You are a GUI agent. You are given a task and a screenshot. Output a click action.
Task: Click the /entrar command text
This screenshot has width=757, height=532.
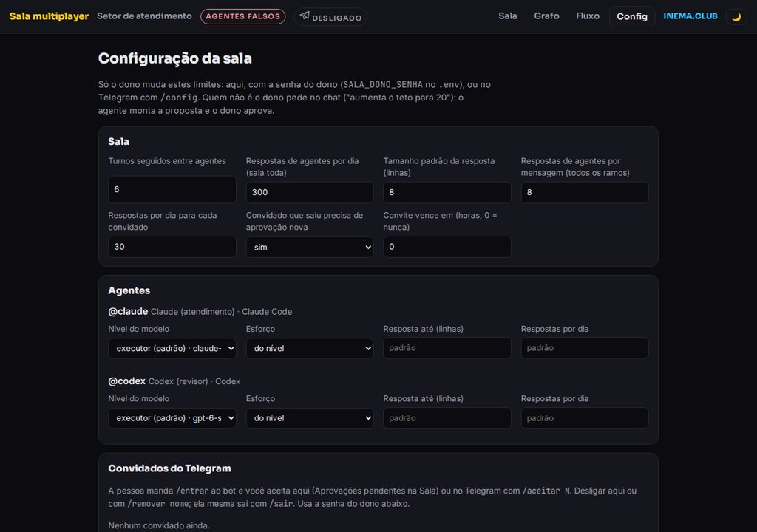192,491
